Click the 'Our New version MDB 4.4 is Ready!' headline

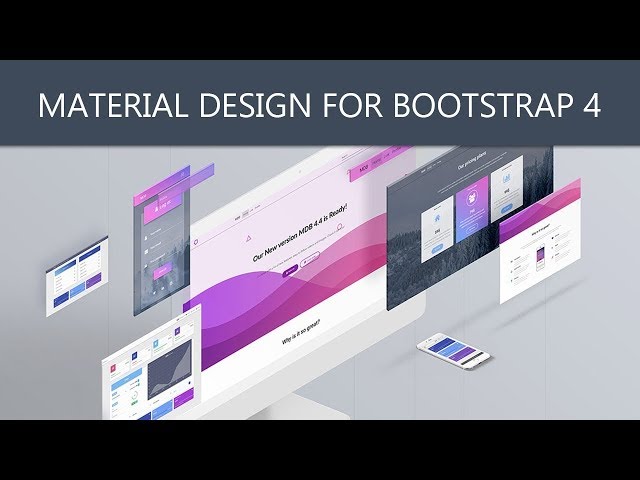pos(300,231)
